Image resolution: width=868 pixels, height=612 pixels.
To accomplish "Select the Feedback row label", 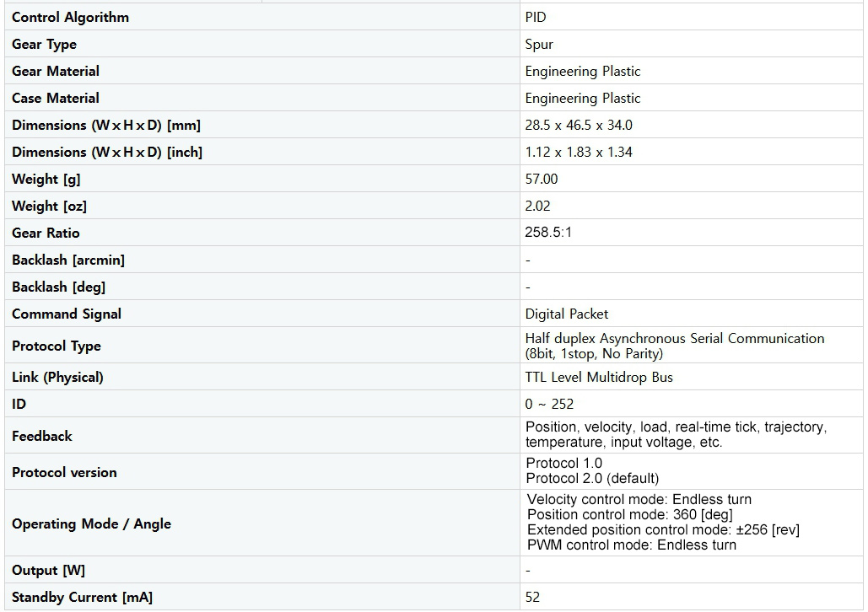I will point(42,436).
